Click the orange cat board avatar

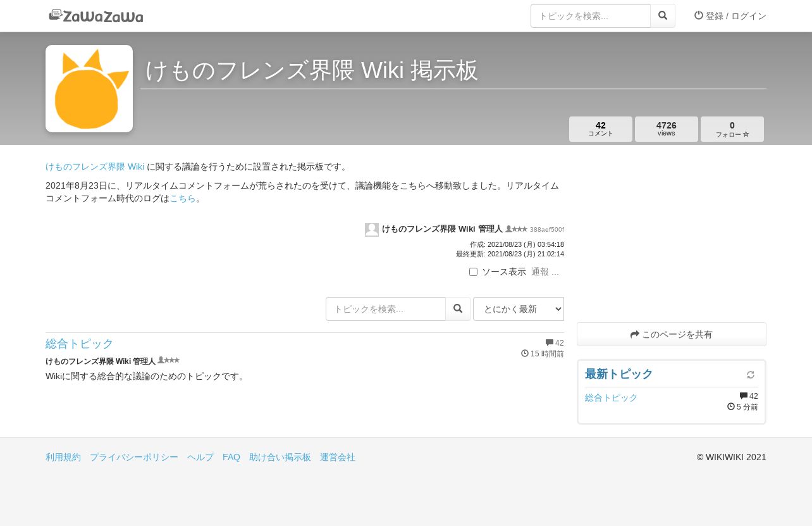click(x=89, y=89)
